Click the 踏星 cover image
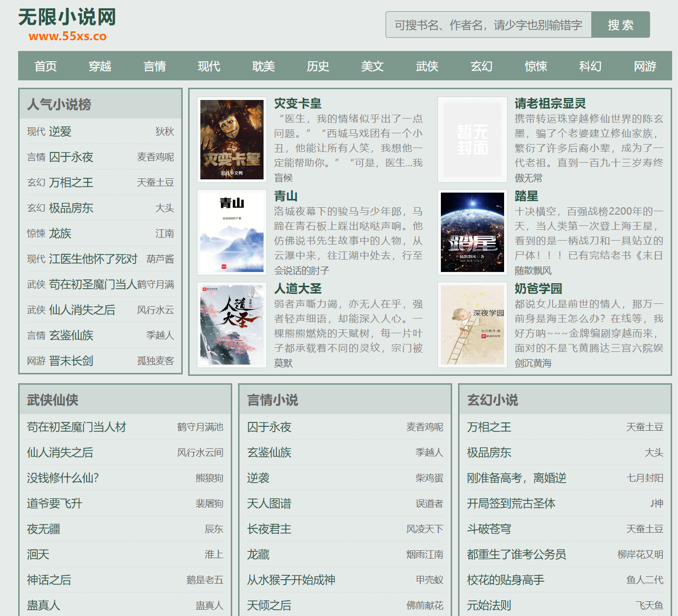The image size is (678, 616). [472, 231]
